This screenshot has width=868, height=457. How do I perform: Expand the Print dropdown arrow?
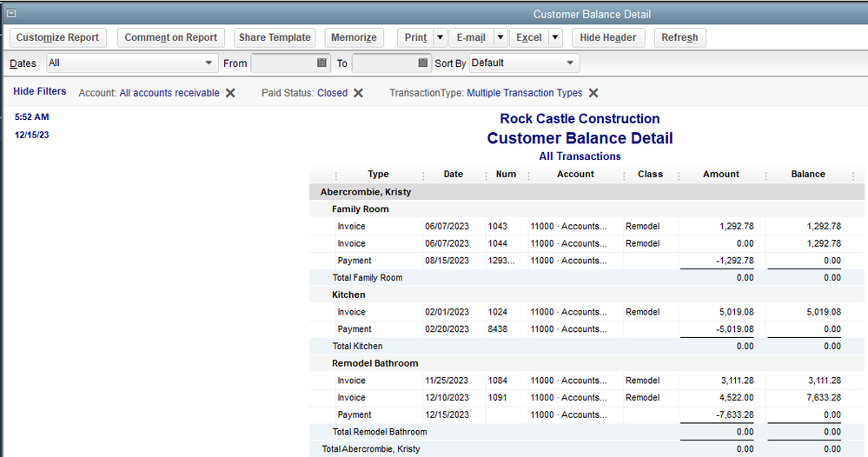441,37
